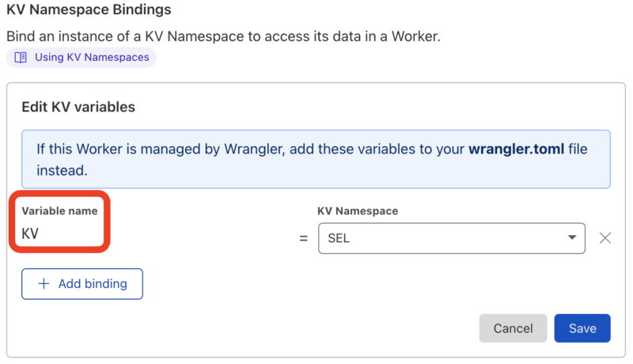Cancel editing the KV variables
The image size is (633, 364).
pos(513,328)
